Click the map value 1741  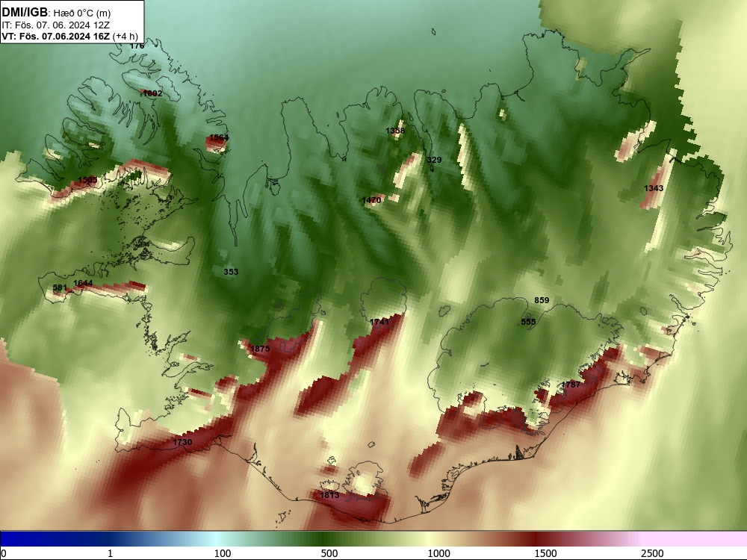point(379,322)
